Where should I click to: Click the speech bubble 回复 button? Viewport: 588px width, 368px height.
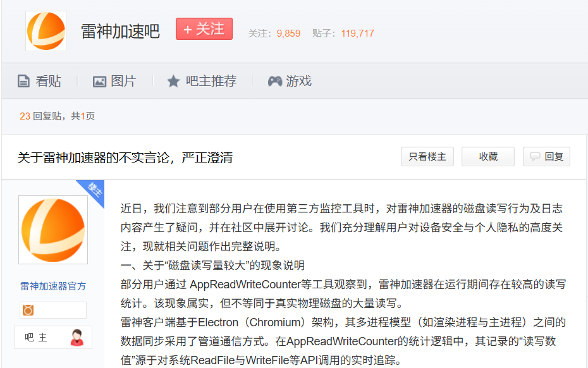click(546, 157)
